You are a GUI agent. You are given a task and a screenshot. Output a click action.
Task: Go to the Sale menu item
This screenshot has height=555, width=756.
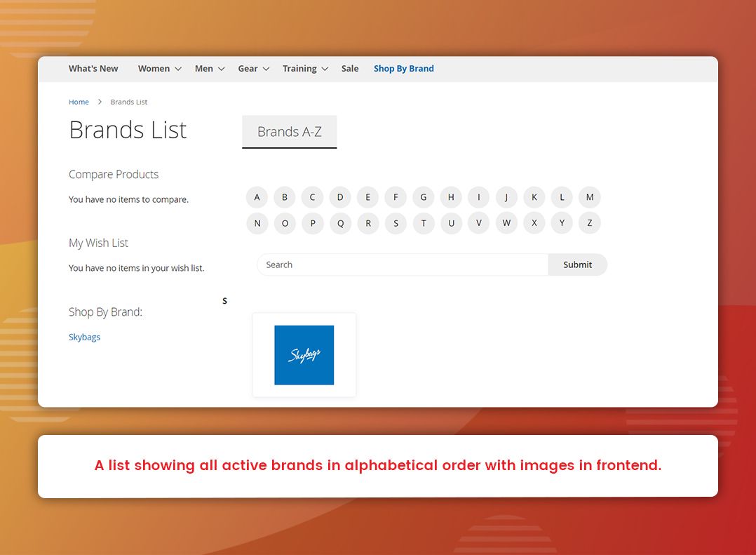coord(350,69)
